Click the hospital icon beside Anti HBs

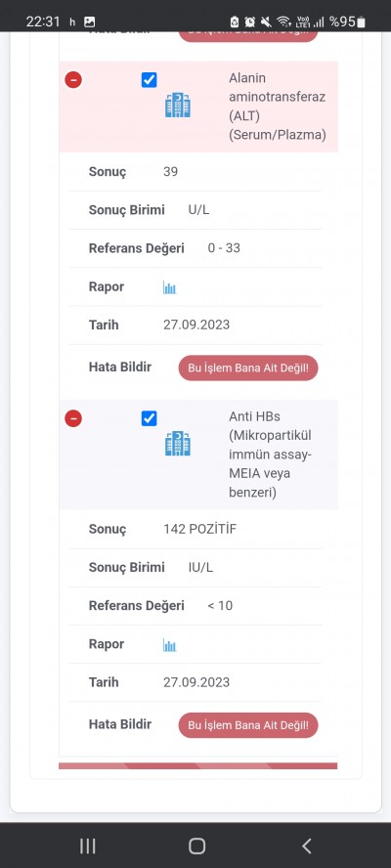click(178, 444)
